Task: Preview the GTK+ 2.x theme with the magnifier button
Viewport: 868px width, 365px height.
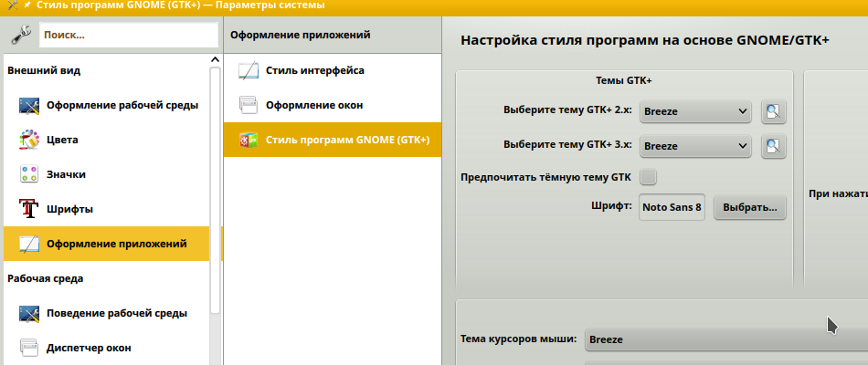Action: (773, 111)
